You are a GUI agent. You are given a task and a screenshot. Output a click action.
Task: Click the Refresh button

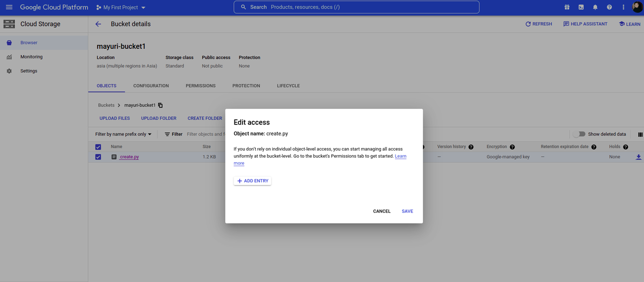tap(539, 24)
